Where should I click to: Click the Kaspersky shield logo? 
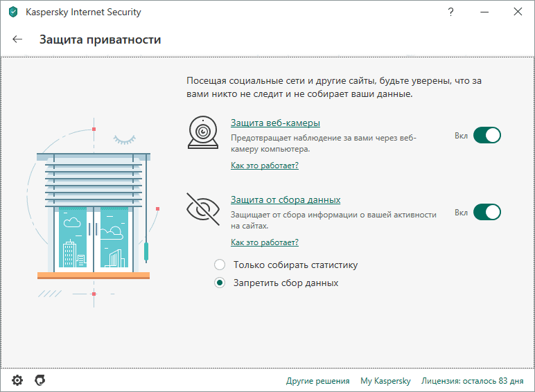coord(13,12)
